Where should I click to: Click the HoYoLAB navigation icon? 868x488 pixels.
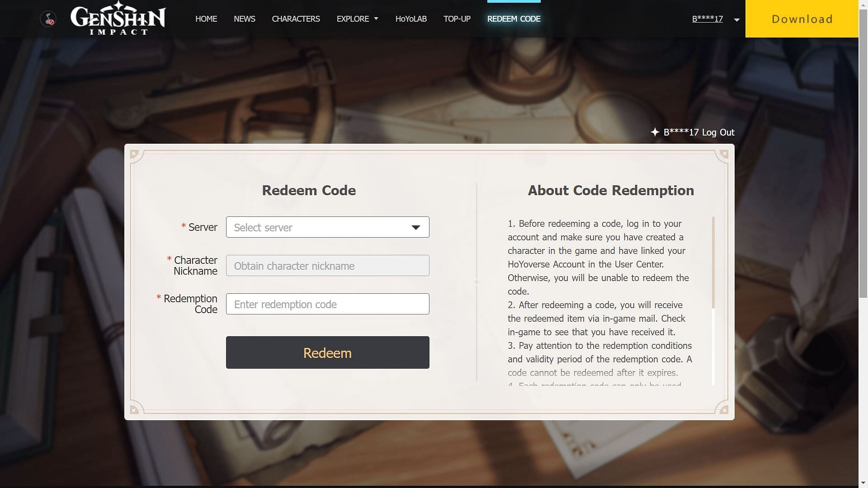point(411,19)
